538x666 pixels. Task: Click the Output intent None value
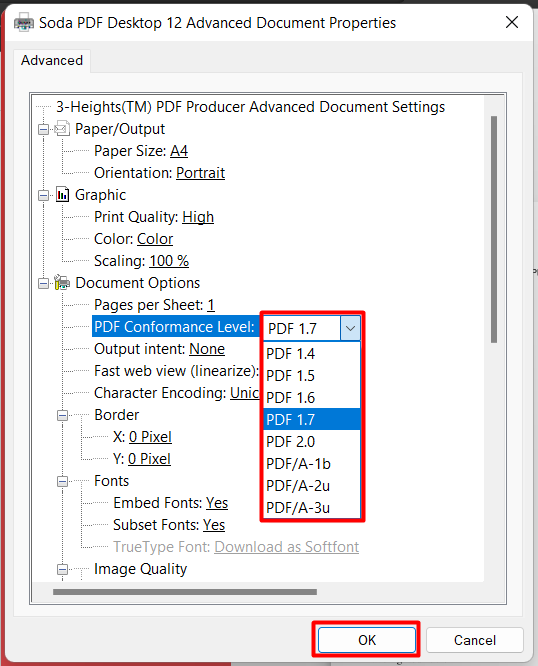(x=207, y=349)
